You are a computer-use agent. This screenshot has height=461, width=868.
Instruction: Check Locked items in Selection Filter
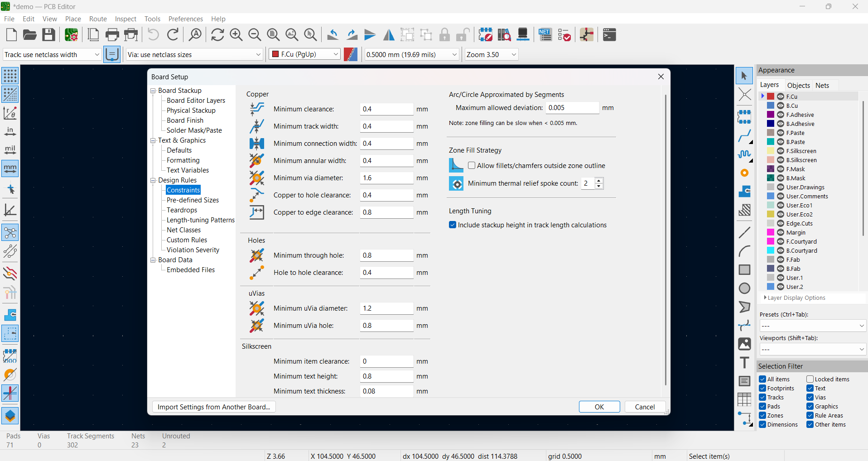click(x=810, y=379)
